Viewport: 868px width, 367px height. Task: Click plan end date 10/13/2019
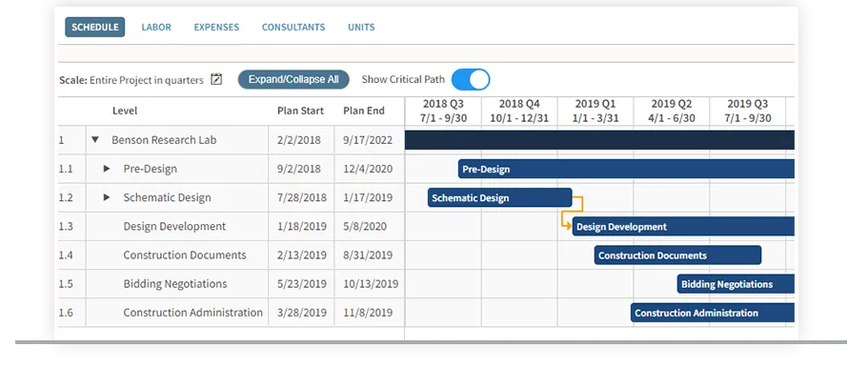click(x=371, y=284)
